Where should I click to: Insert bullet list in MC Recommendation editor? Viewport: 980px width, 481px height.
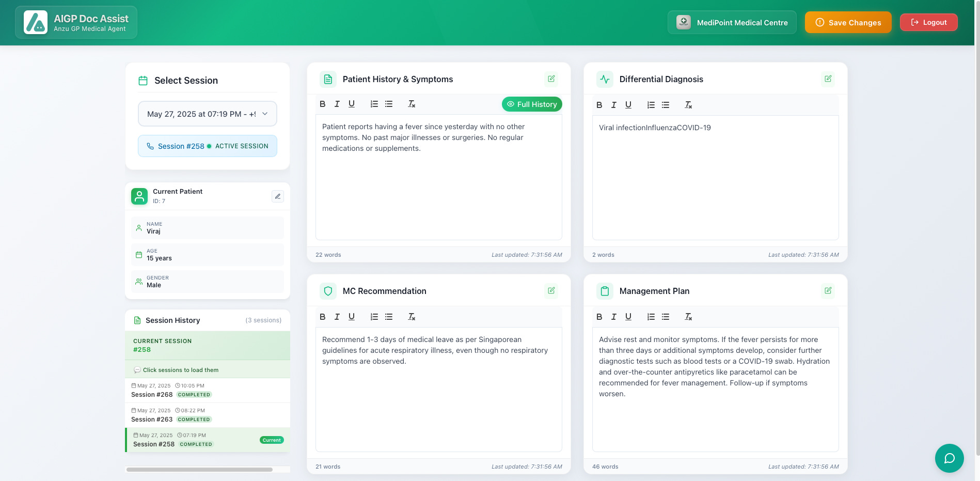[x=389, y=317]
